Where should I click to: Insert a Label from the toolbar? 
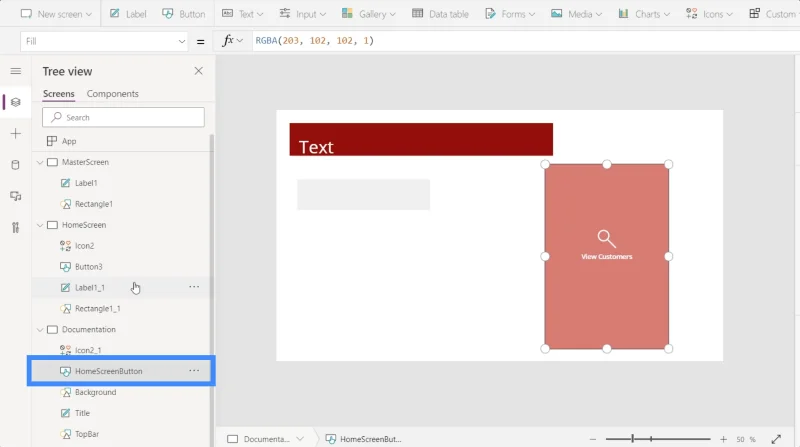point(128,14)
